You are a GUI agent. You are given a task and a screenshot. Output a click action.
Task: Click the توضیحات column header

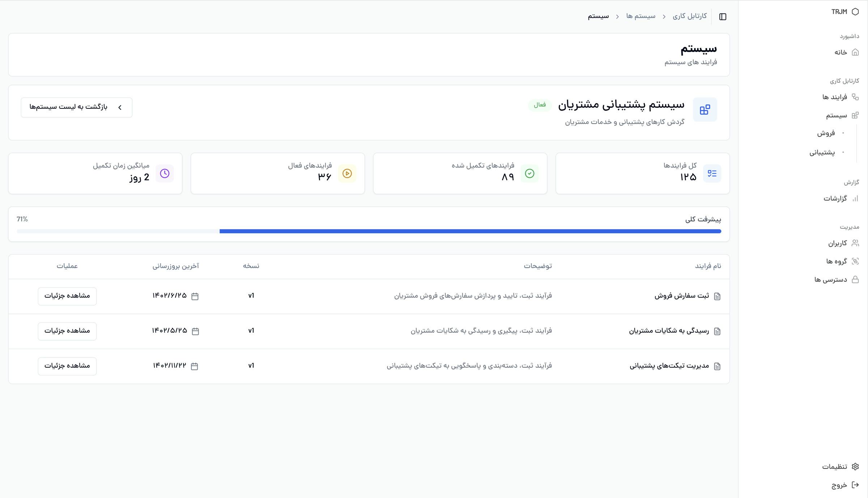(538, 266)
